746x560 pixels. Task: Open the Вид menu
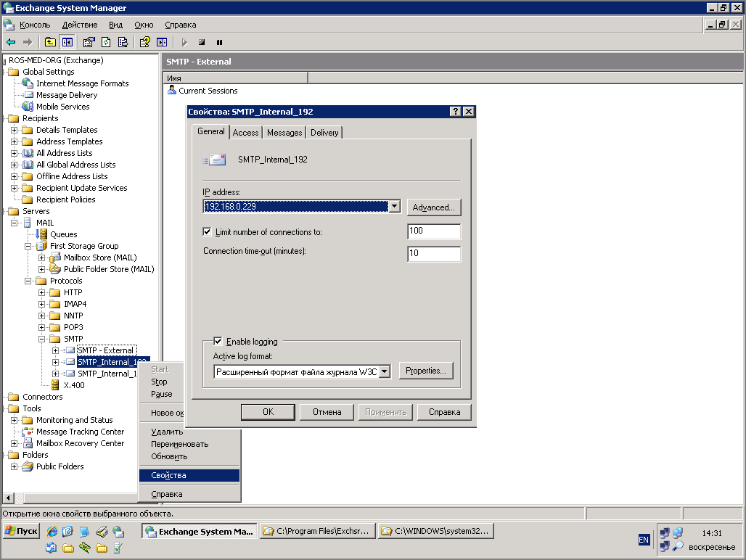click(115, 25)
